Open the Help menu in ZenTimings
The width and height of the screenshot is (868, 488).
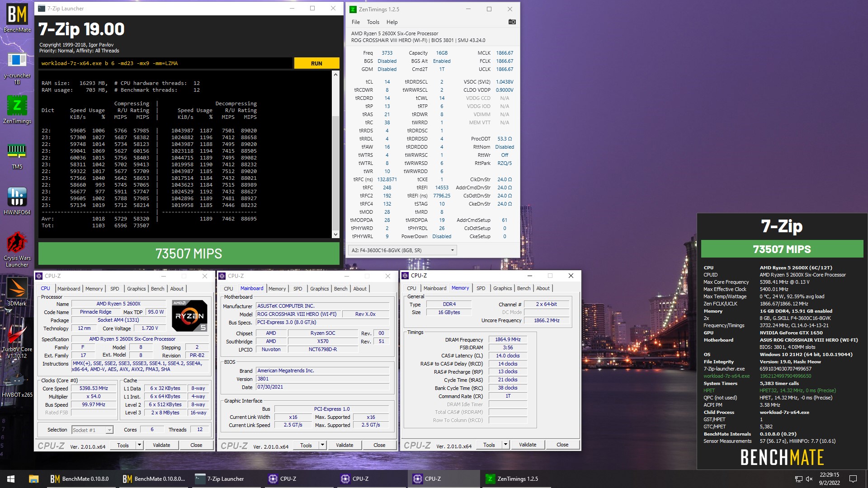click(392, 22)
